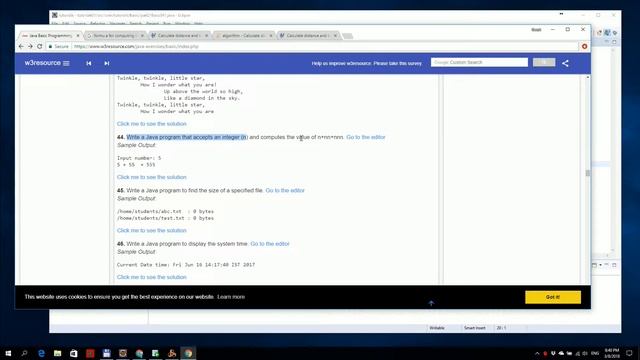The height and width of the screenshot is (360, 640).
Task: Click the floppy-disk app icon in the taskbar
Action: (107, 353)
